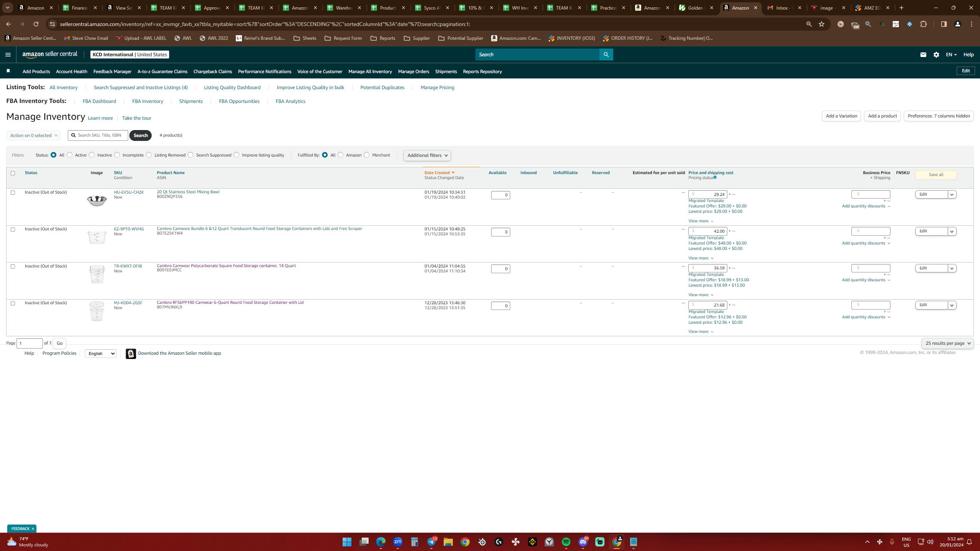
Task: Open the browser extensions puzzle icon
Action: 924,24
